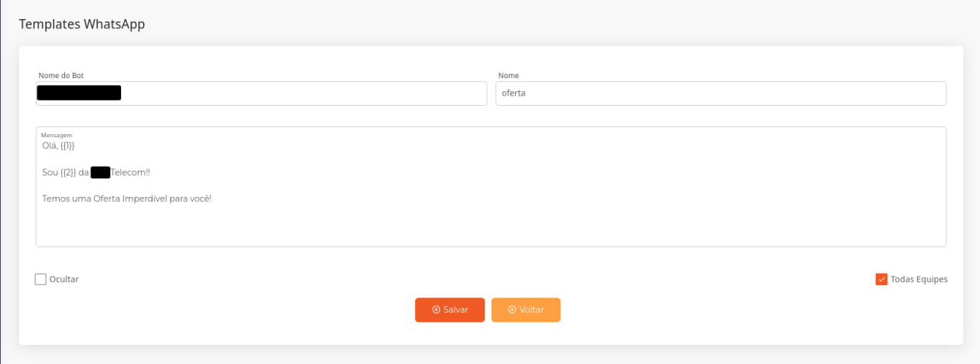Click the 'Sou {{2}} da' message line
Image resolution: width=980 pixels, height=364 pixels.
pos(96,172)
